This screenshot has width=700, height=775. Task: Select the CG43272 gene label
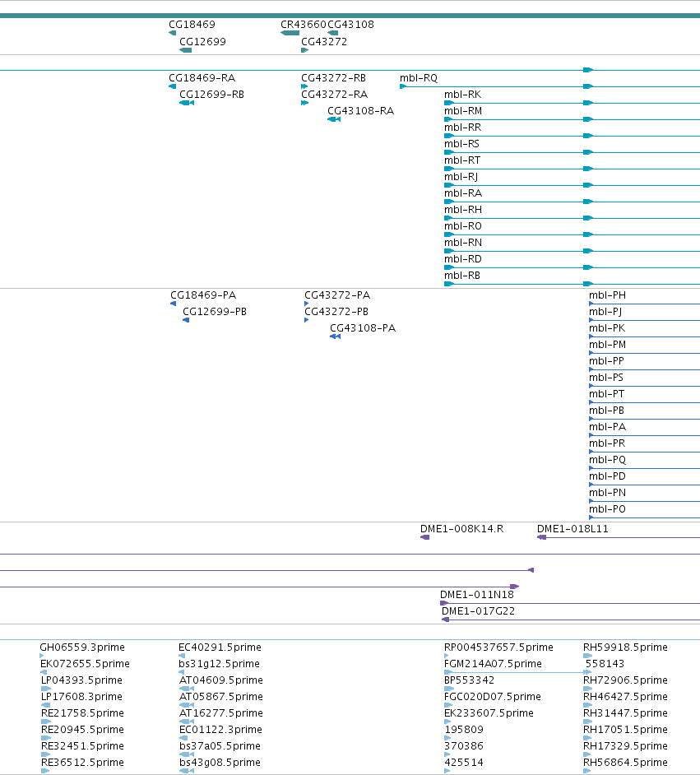point(324,41)
